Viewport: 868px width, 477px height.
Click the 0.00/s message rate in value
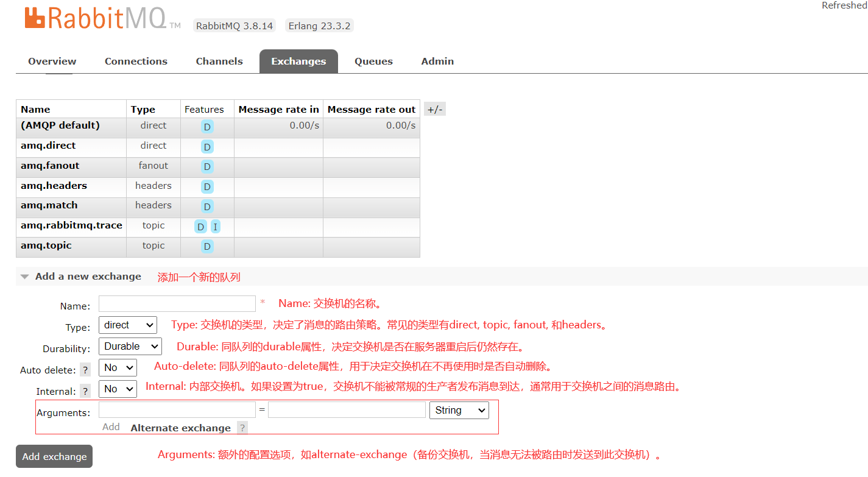[x=305, y=125]
